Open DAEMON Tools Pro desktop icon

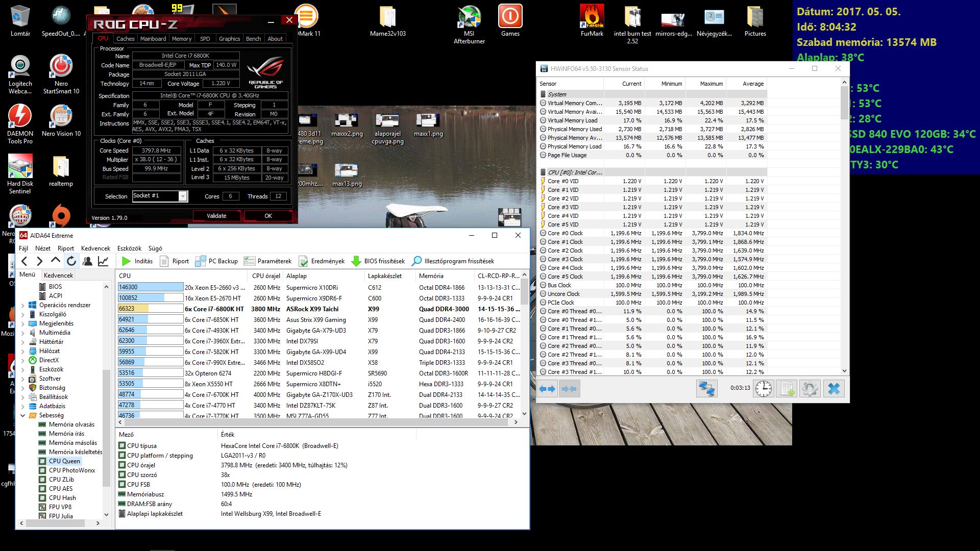pos(20,124)
